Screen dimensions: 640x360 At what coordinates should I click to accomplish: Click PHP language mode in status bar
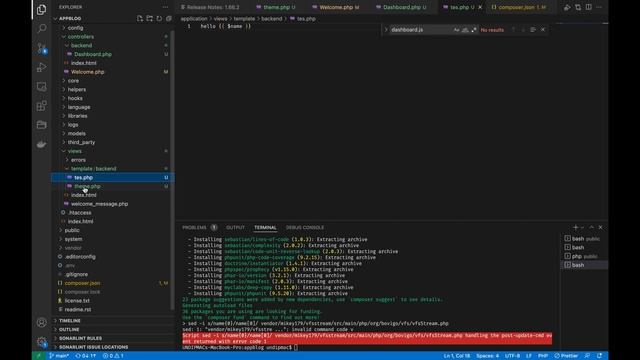[543, 356]
